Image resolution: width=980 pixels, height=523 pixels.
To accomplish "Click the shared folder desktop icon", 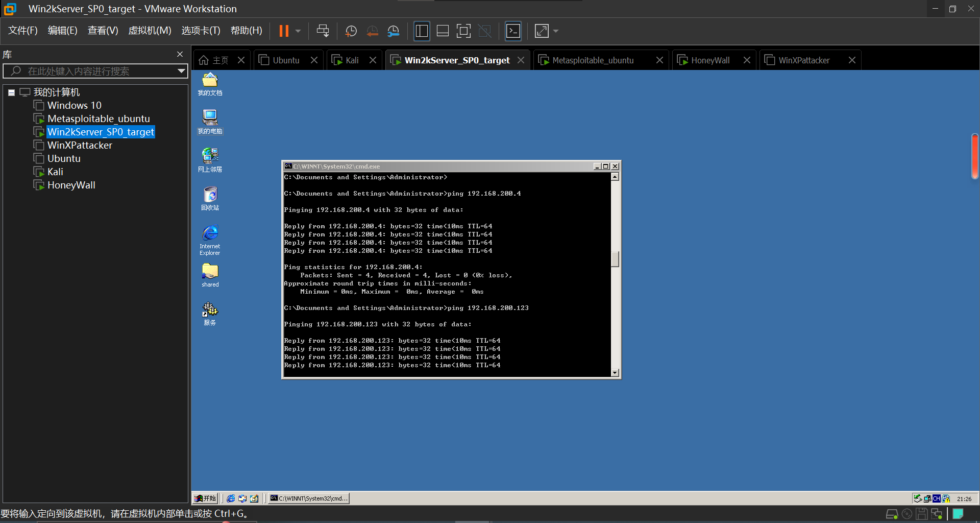I will 210,276.
